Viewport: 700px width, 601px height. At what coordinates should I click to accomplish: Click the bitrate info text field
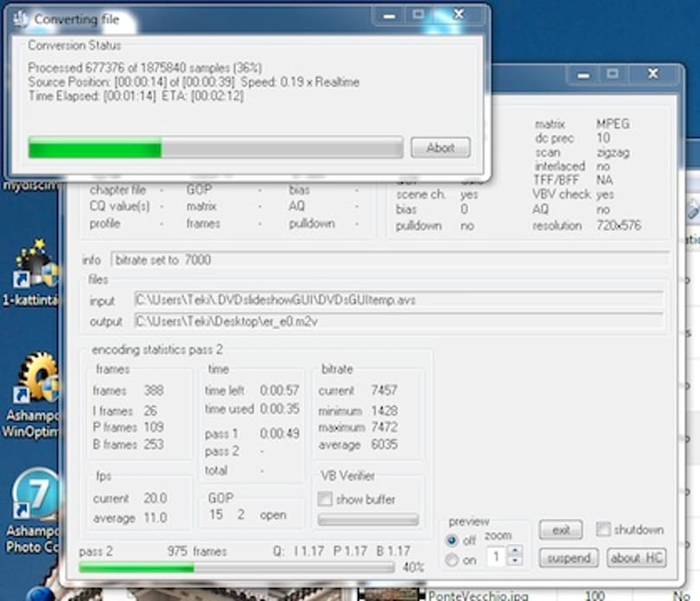pyautogui.click(x=390, y=259)
